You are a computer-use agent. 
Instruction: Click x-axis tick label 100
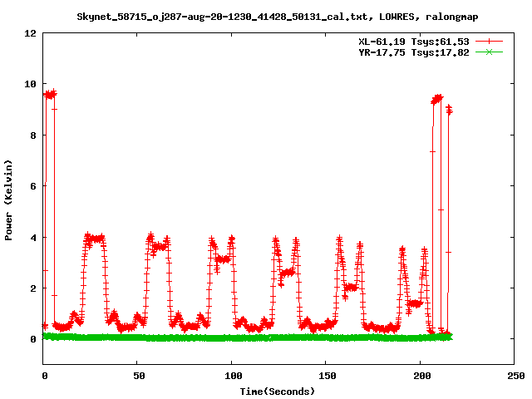coord(233,376)
